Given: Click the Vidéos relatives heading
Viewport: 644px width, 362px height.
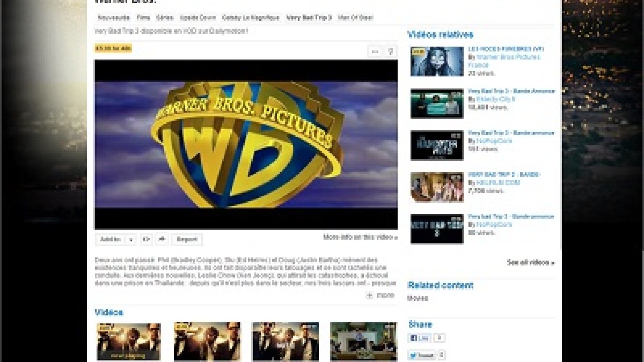Looking at the screenshot, I should pos(440,35).
